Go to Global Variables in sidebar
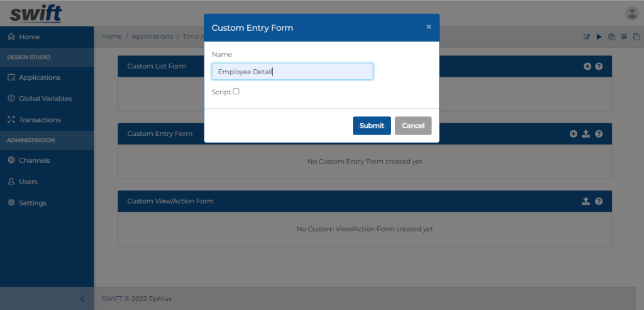644x310 pixels. click(45, 99)
